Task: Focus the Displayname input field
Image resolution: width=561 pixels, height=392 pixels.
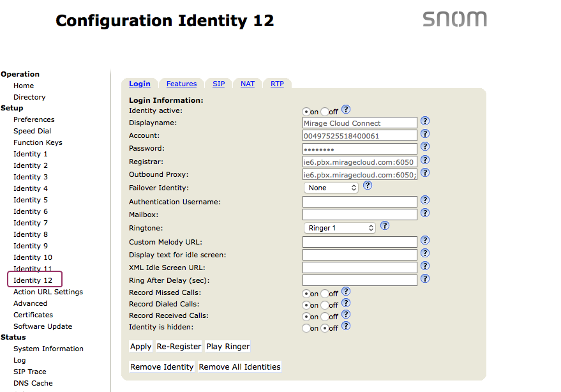Action: [x=360, y=123]
